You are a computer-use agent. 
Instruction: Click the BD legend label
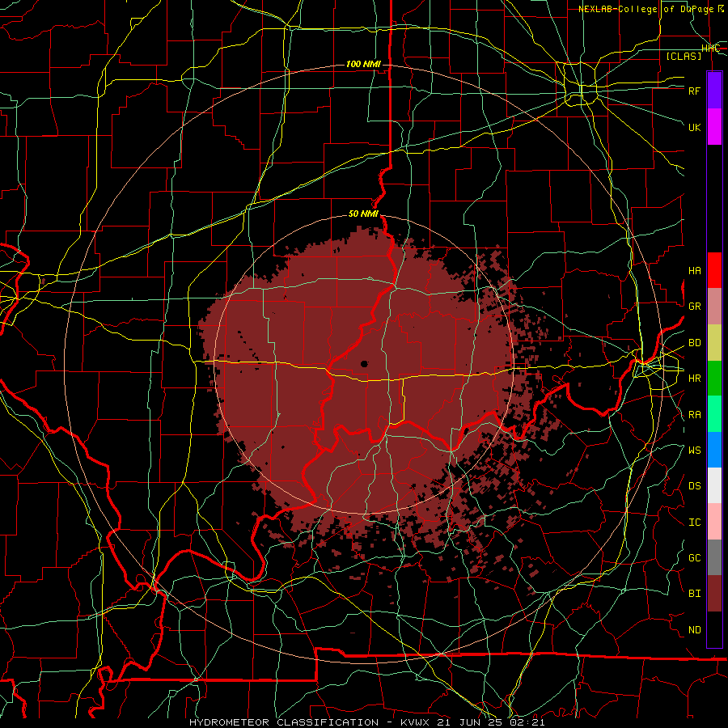[694, 343]
